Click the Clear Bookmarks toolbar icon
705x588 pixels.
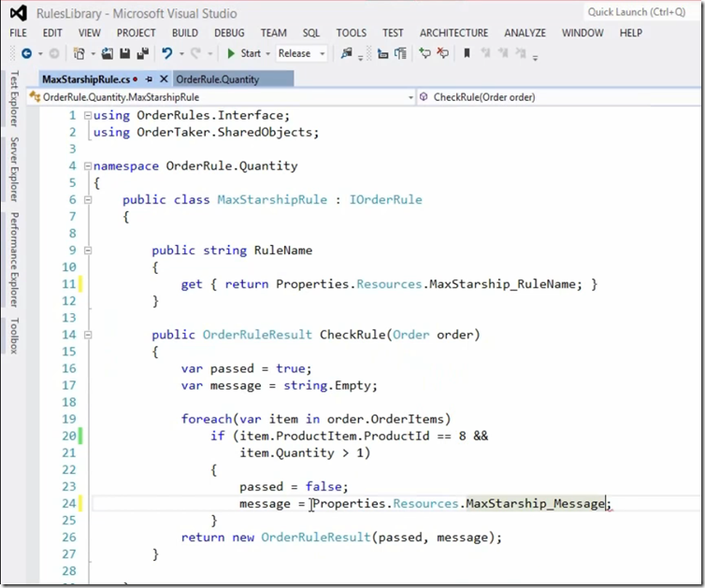click(x=520, y=53)
